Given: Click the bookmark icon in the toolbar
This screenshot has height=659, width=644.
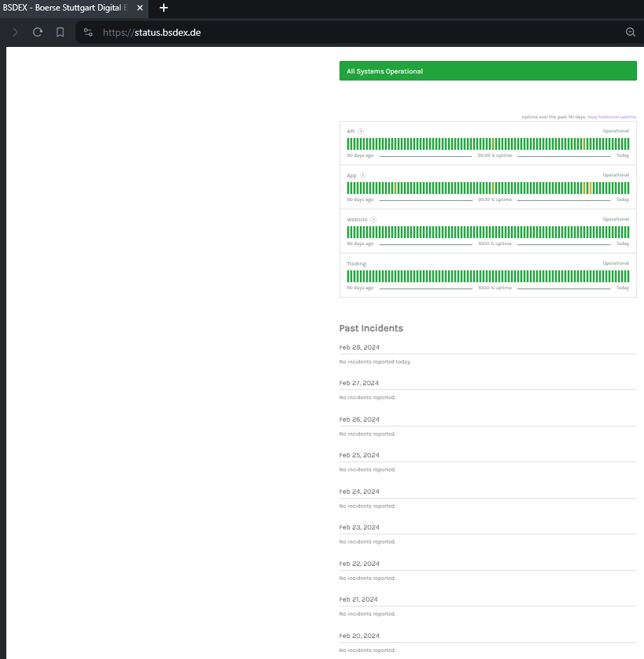Looking at the screenshot, I should (x=60, y=32).
